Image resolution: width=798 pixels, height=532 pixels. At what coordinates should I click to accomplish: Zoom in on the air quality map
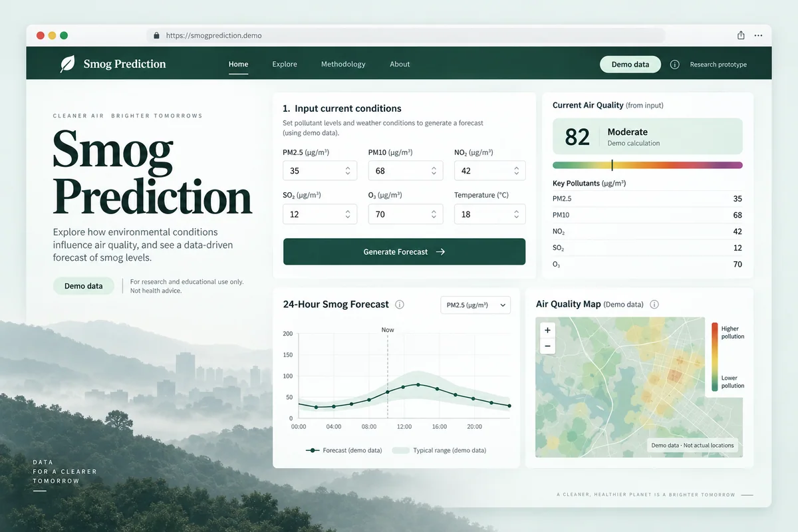tap(547, 330)
